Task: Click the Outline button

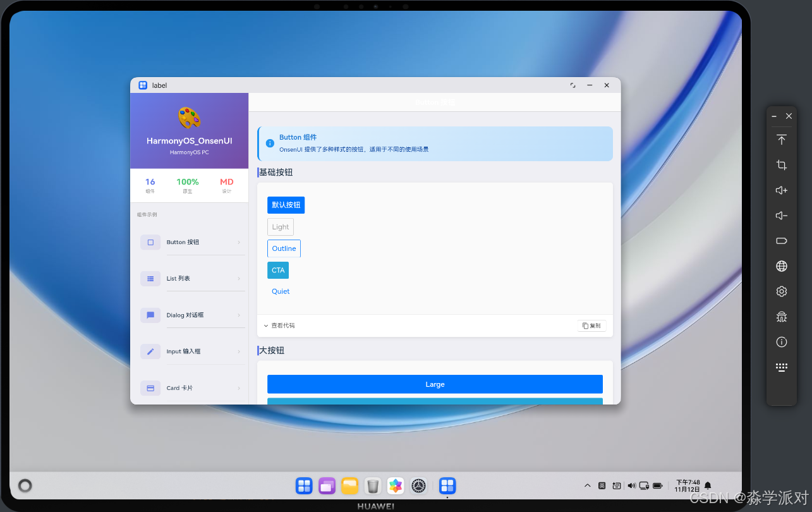Action: (x=284, y=248)
